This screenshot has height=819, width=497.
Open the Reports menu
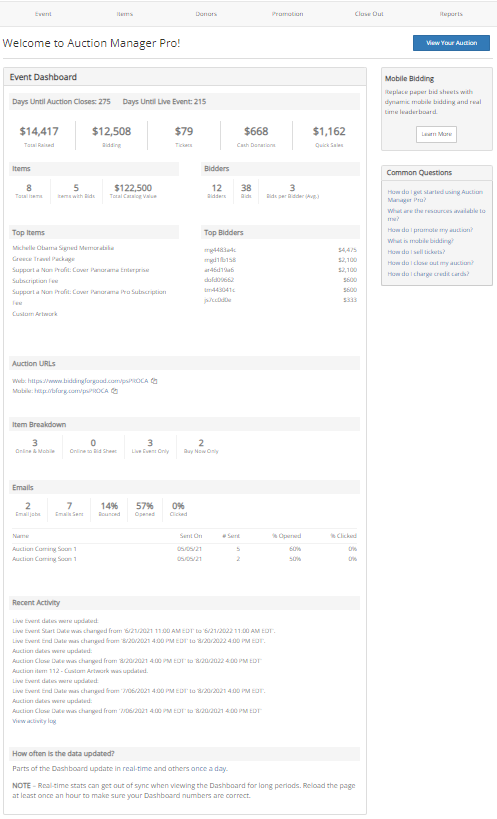coord(451,14)
